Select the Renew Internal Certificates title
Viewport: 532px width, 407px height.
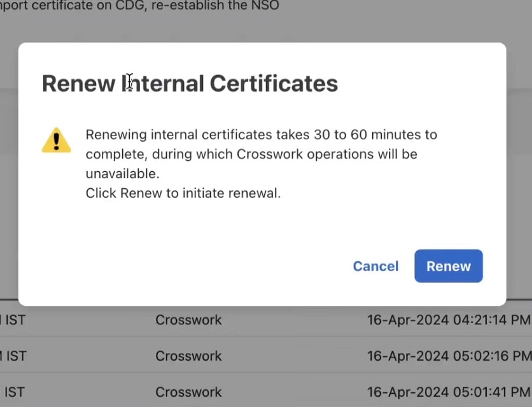point(190,83)
